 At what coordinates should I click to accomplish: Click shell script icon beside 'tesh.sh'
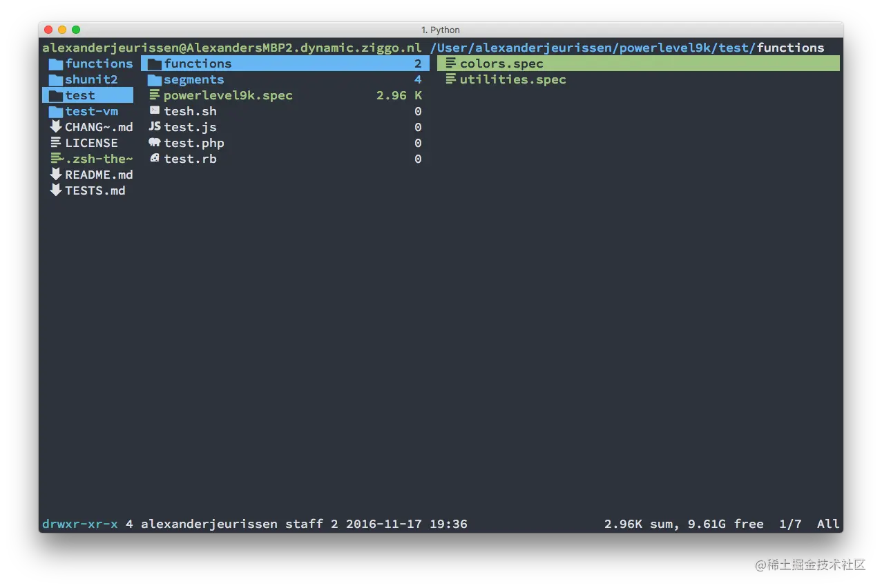[155, 110]
